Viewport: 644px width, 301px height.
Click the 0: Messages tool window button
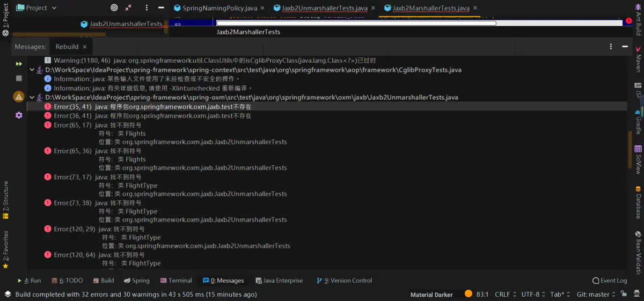tap(223, 281)
